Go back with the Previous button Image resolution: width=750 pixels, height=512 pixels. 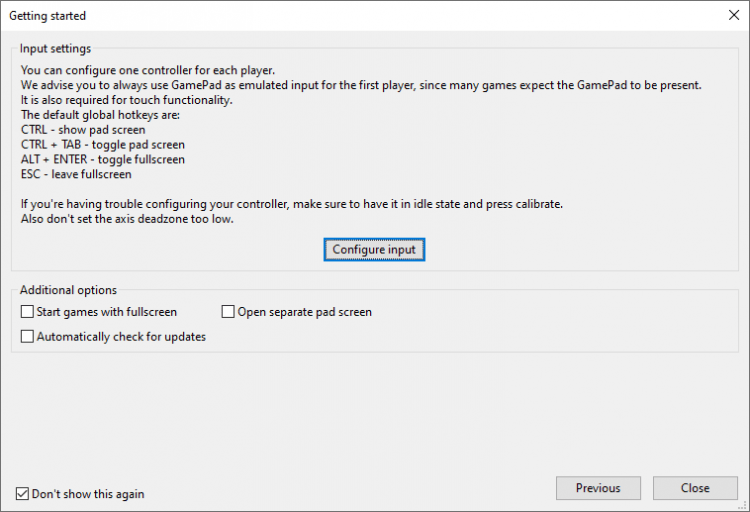(x=598, y=488)
